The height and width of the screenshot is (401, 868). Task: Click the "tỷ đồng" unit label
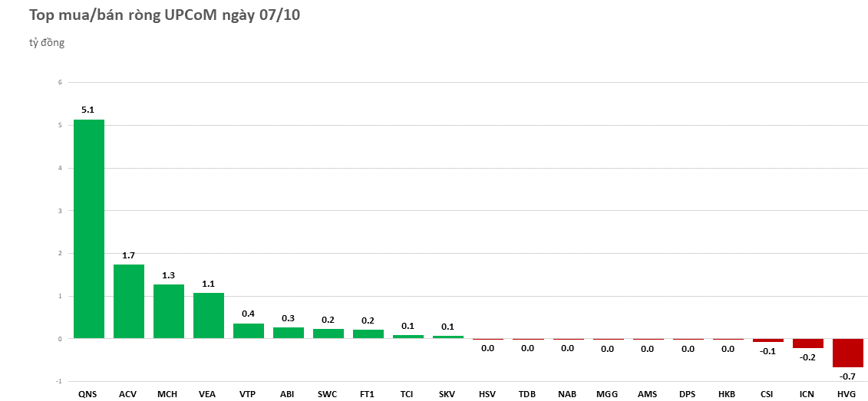pyautogui.click(x=47, y=43)
